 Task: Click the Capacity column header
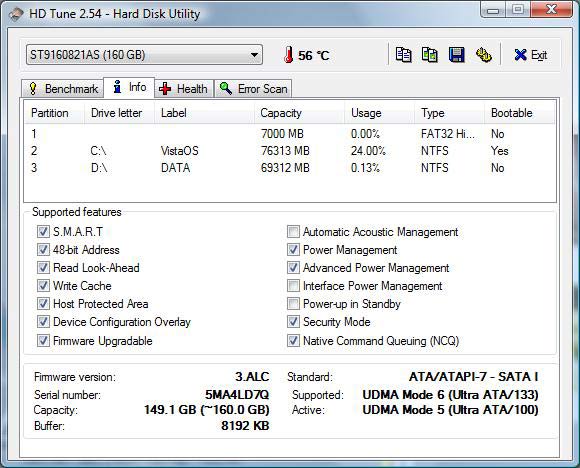click(299, 113)
